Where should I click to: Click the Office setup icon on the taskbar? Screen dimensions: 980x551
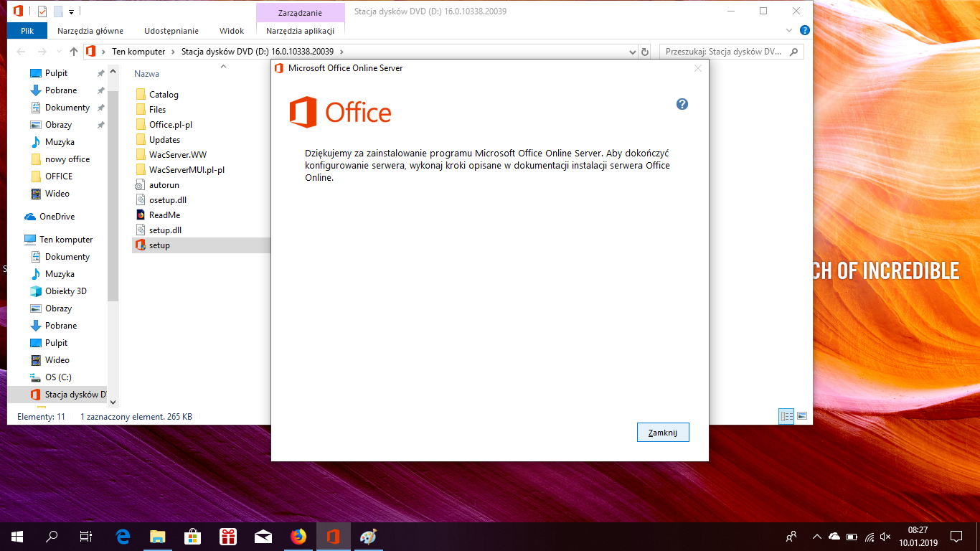click(x=333, y=536)
